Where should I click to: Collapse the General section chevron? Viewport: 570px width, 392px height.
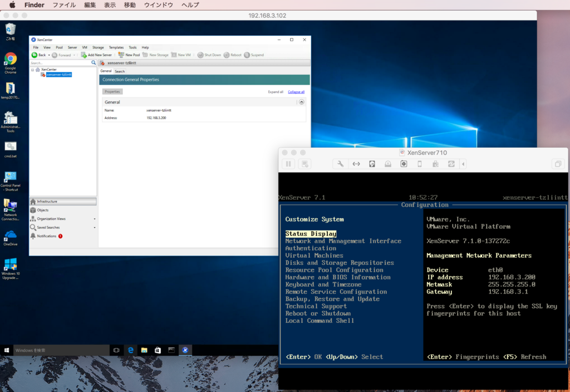301,102
